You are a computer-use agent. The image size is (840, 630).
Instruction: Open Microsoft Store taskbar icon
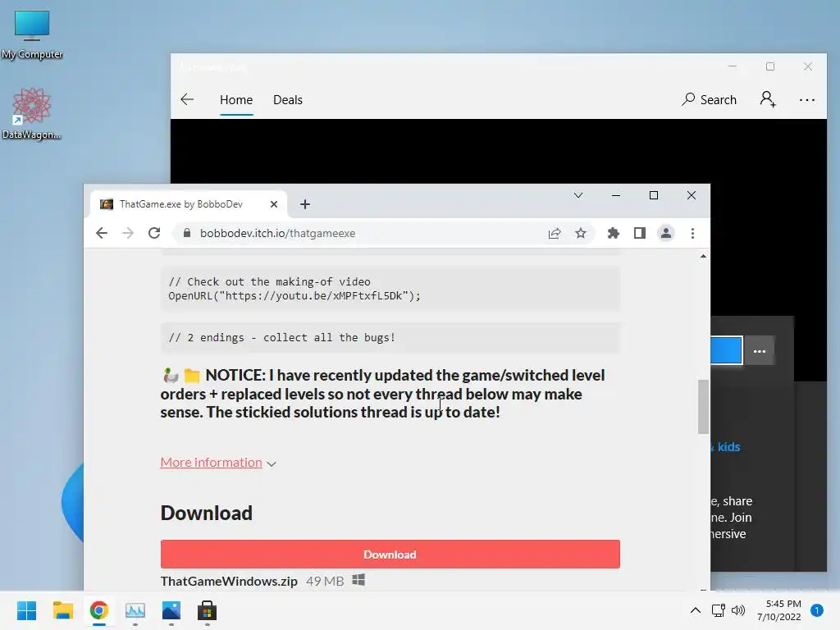[x=207, y=610]
